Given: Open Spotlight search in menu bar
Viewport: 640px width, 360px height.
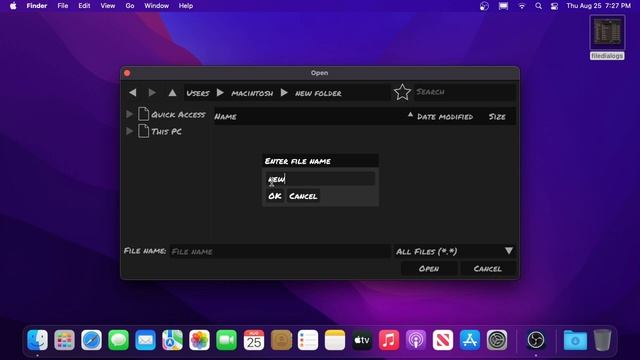Looking at the screenshot, I should [x=538, y=6].
